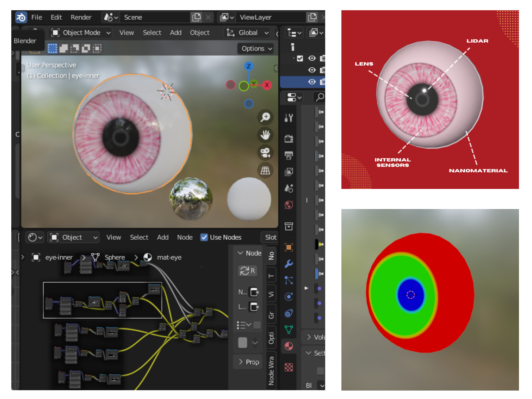
Task: Click the Zoom magnifier viewport button
Action: (x=265, y=117)
